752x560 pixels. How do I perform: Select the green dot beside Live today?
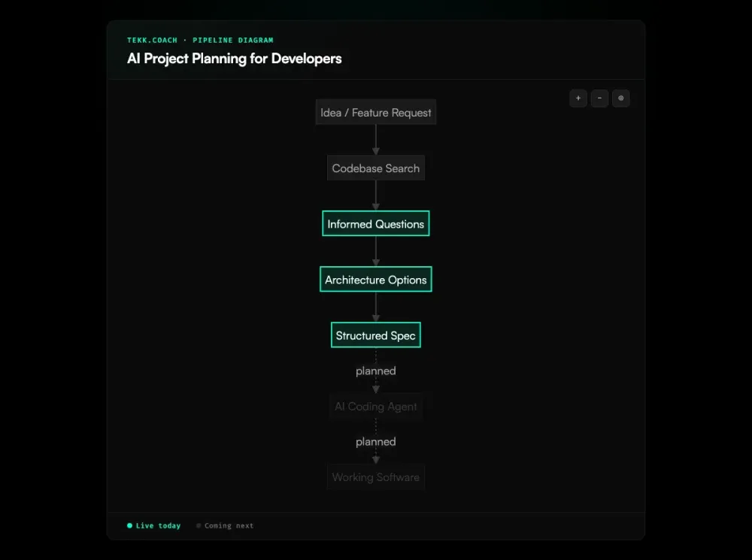pyautogui.click(x=129, y=525)
